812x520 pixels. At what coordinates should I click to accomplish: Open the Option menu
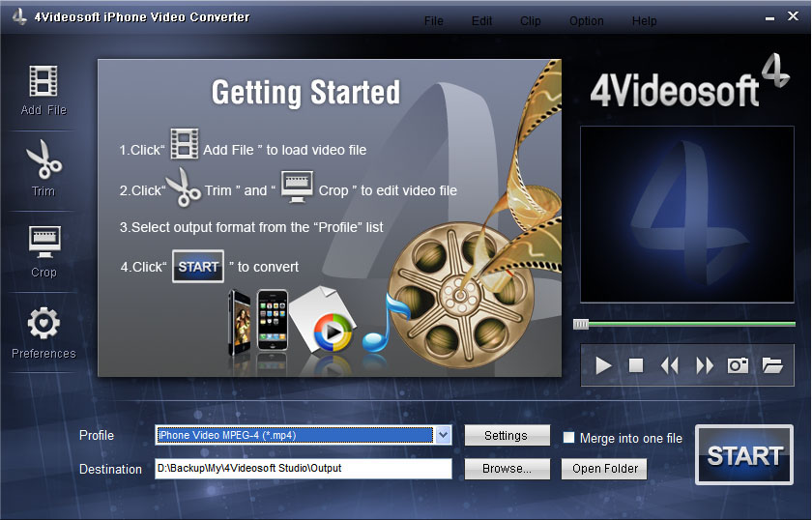tap(586, 21)
